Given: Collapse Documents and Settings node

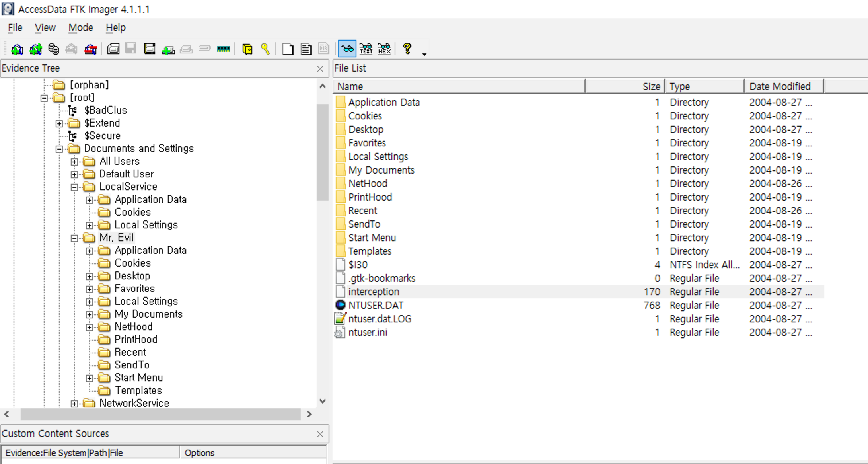Looking at the screenshot, I should [x=59, y=149].
